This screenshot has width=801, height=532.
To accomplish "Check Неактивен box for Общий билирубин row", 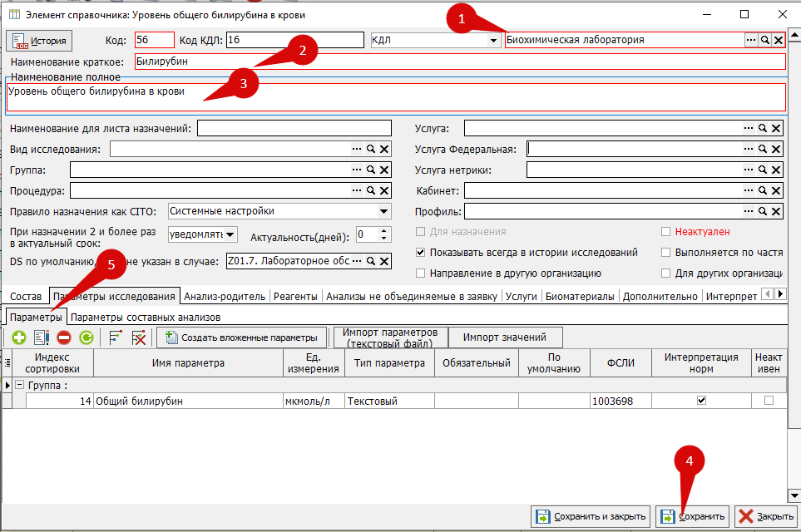I will click(x=769, y=401).
